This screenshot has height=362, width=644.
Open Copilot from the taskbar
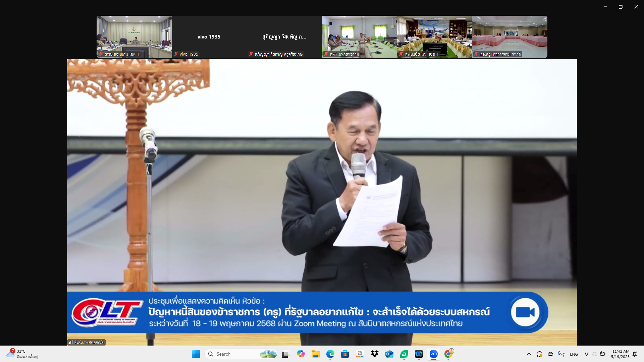coord(301,354)
